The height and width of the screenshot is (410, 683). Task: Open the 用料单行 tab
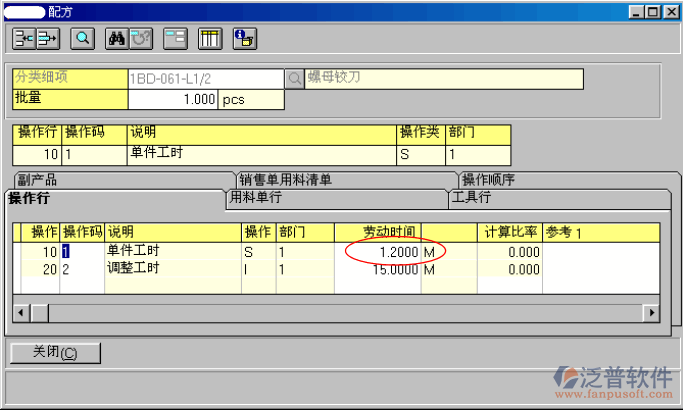coord(255,198)
